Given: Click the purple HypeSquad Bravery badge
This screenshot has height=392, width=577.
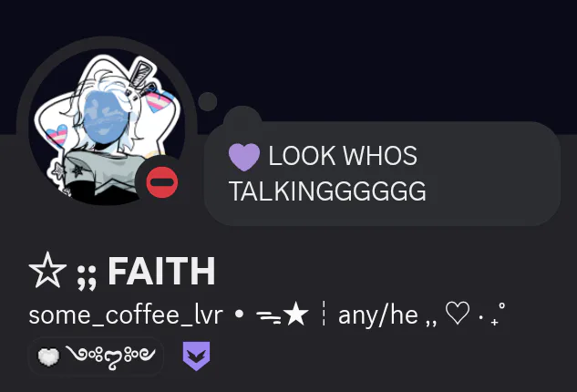Looking at the screenshot, I should click(x=197, y=356).
